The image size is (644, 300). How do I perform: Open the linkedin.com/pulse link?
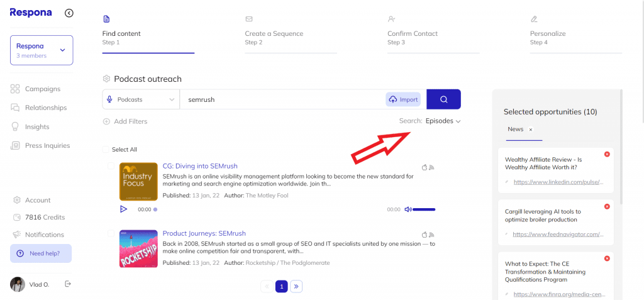click(558, 182)
